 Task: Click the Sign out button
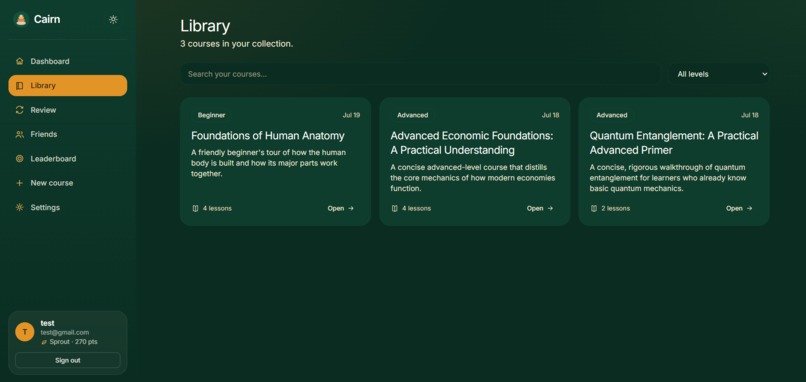click(67, 360)
